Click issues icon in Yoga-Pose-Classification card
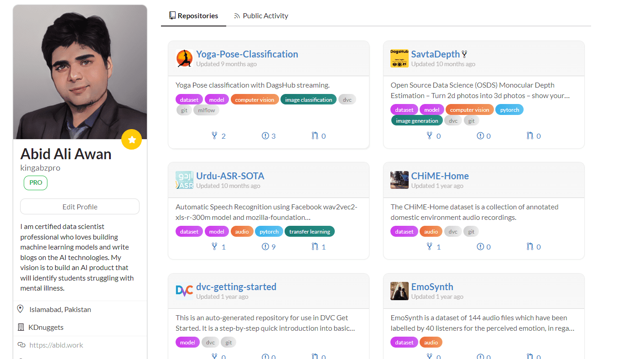 tap(265, 135)
